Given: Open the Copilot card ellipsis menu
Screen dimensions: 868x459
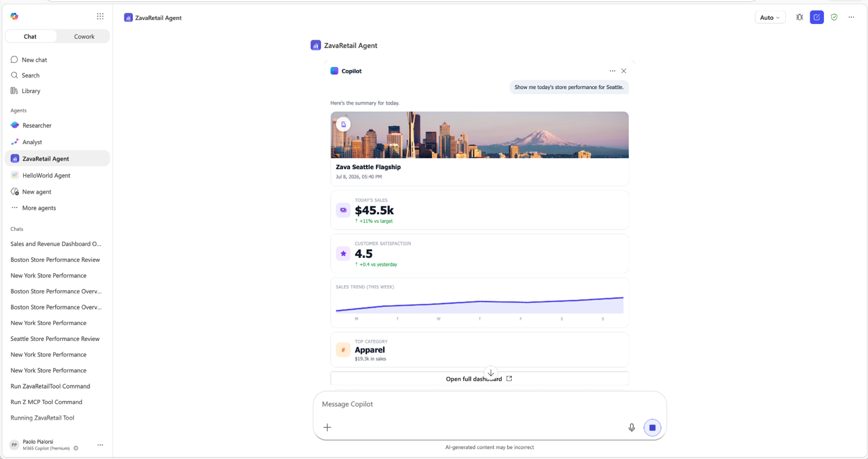Looking at the screenshot, I should (x=612, y=71).
